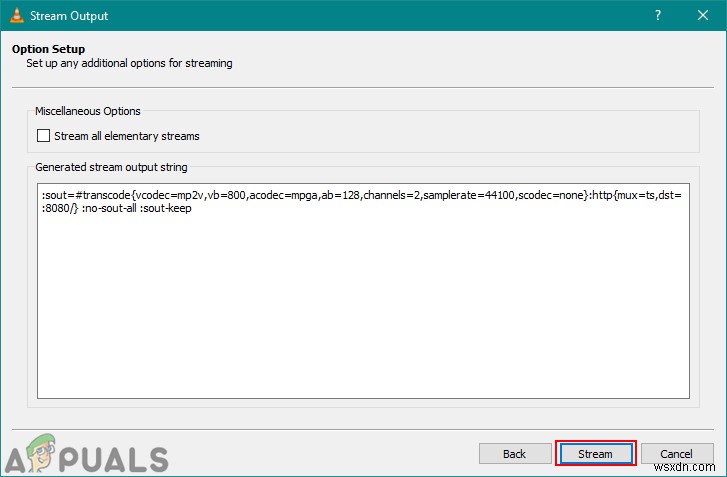Enable Stream all elementary streams checkbox
727x477 pixels.
[43, 136]
